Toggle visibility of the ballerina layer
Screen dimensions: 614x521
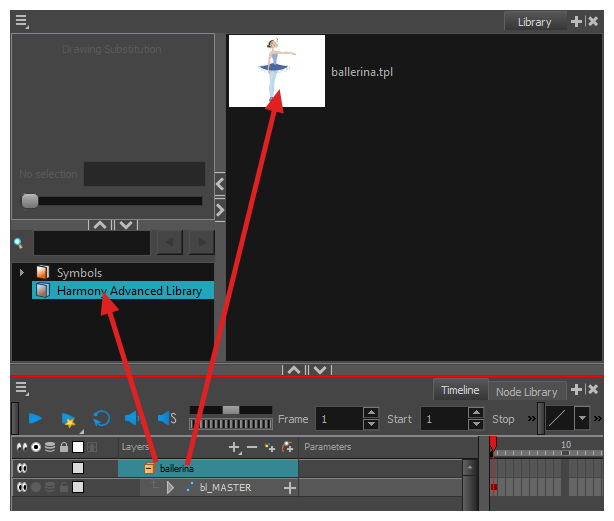pos(19,468)
